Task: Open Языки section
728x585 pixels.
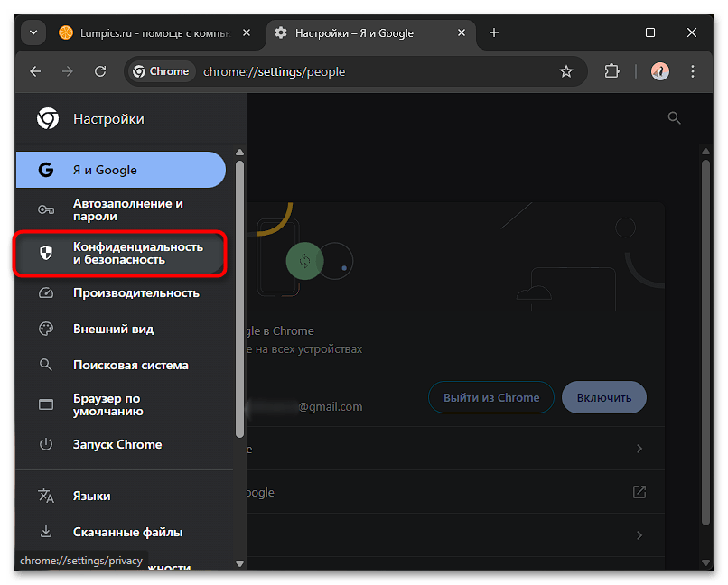Action: point(121,496)
